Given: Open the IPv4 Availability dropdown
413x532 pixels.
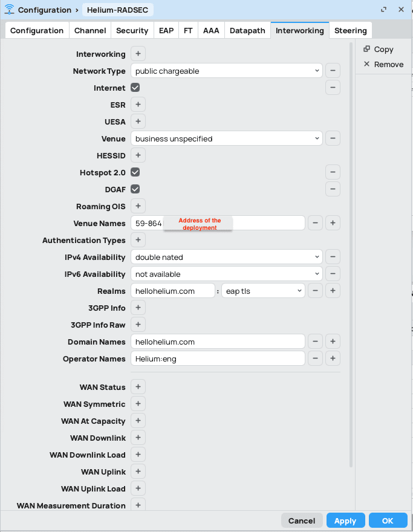Looking at the screenshot, I should 227,257.
